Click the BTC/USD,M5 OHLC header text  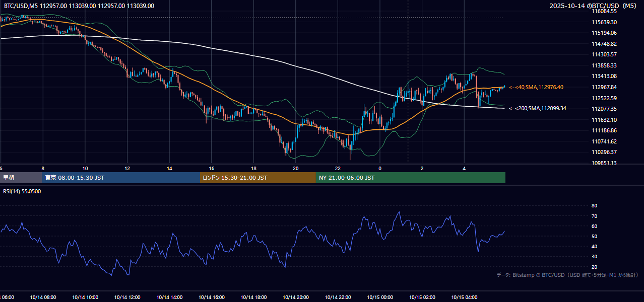pos(79,6)
